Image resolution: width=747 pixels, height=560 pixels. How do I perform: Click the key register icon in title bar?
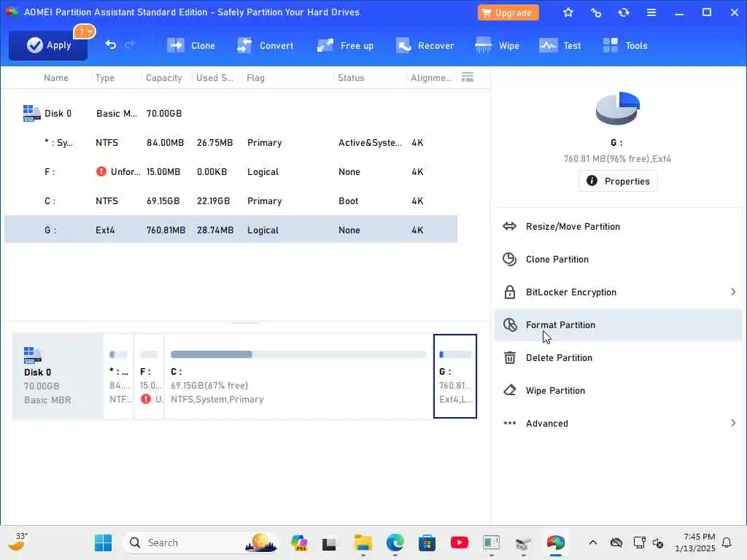tap(595, 12)
